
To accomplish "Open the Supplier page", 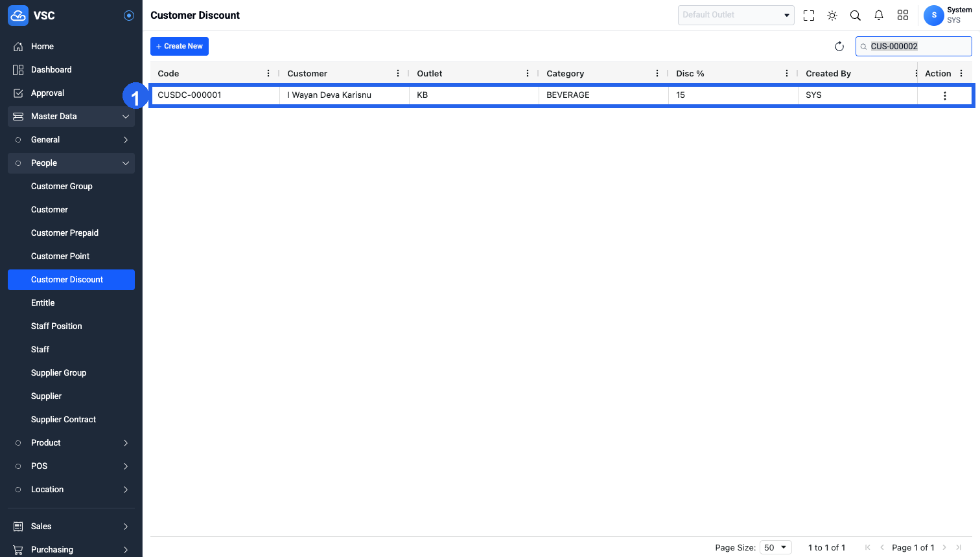I will 71,396.
